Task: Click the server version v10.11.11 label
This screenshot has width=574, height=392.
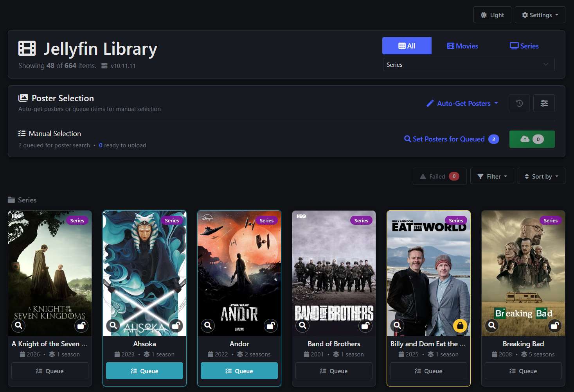Action: (x=123, y=66)
